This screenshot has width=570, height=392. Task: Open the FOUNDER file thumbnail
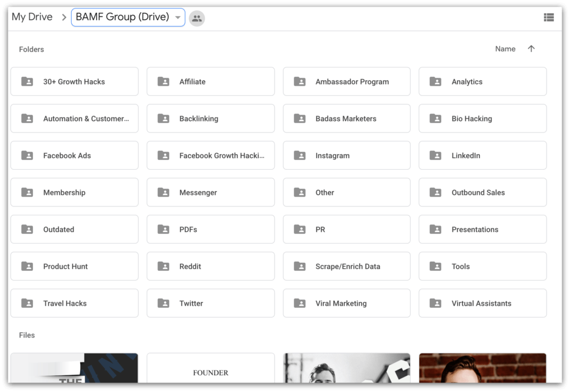(x=211, y=367)
